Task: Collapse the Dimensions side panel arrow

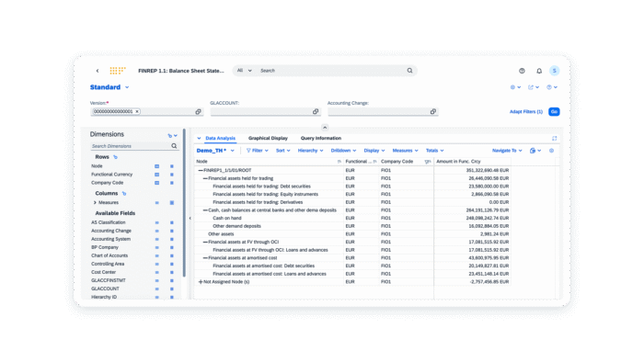Action: tap(190, 218)
